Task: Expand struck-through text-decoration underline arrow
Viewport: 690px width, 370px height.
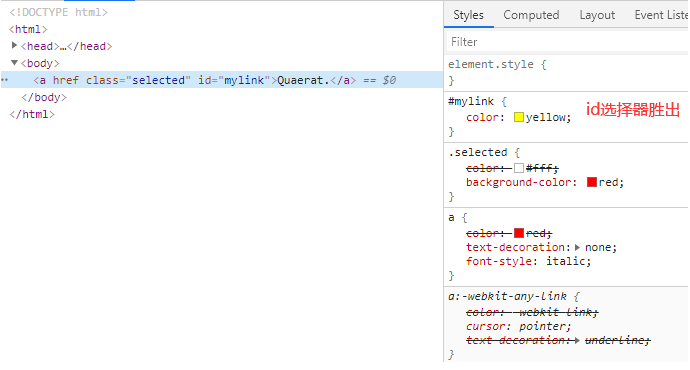Action: 577,340
